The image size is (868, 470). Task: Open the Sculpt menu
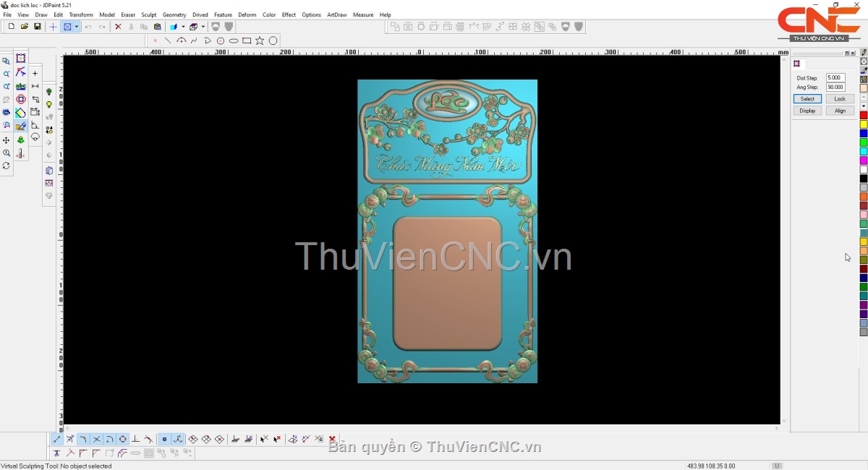[148, 14]
